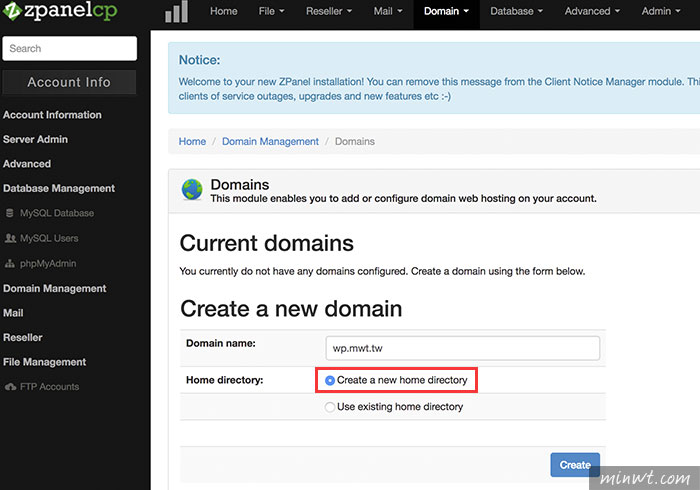Viewport: 700px width, 490px height.
Task: Go to Home in top navbar
Action: [224, 11]
